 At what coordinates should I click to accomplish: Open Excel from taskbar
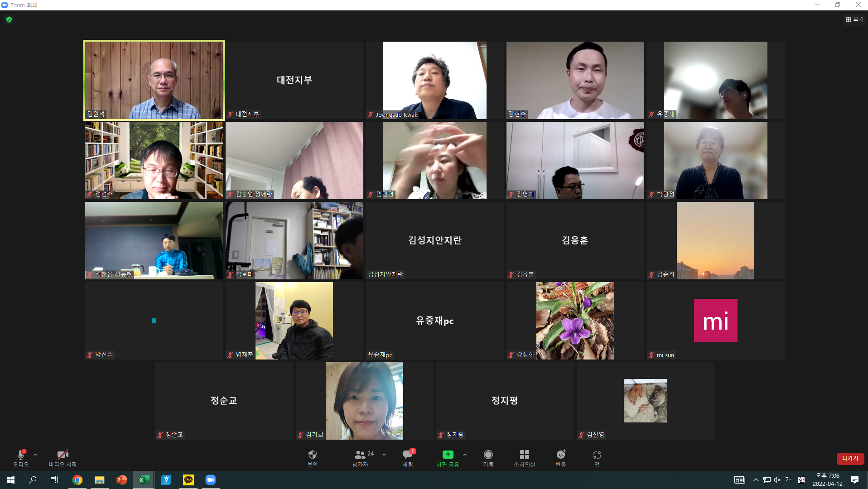pyautogui.click(x=144, y=480)
